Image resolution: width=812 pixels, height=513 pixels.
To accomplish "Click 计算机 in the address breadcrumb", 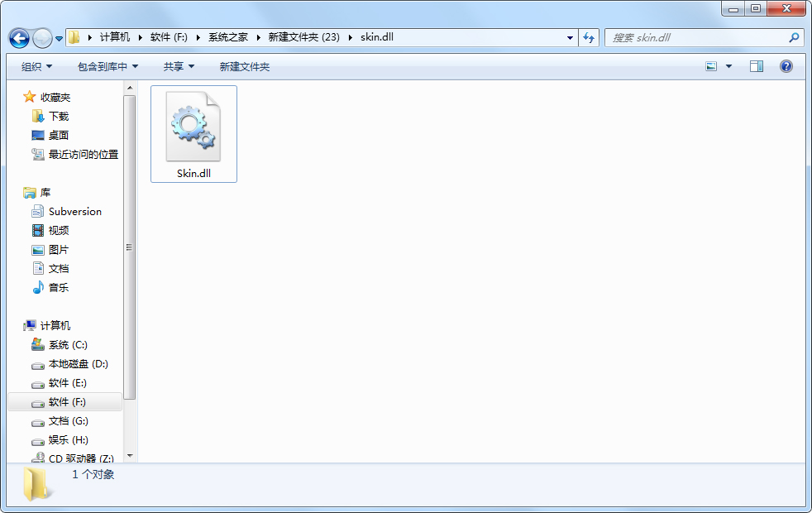I will 114,37.
